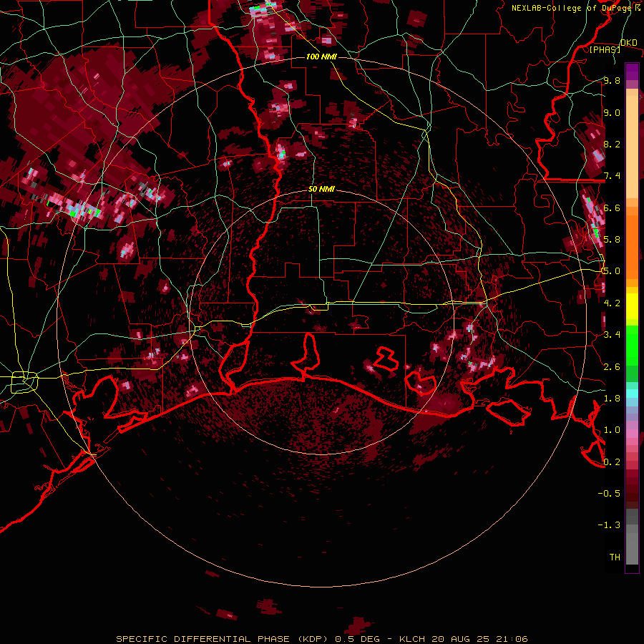Pick the cyan segment of the color bar
This screenshot has height=644, width=644.
632,394
